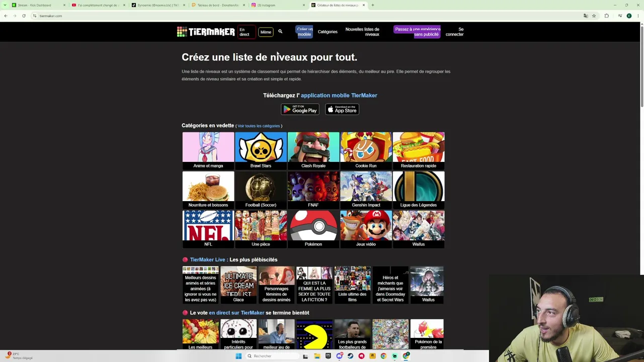
Task: Open the en direct sur TierMaker link
Action: [x=236, y=313]
